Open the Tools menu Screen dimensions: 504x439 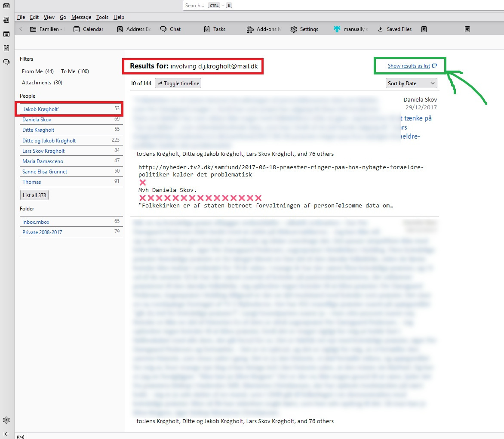tap(102, 17)
